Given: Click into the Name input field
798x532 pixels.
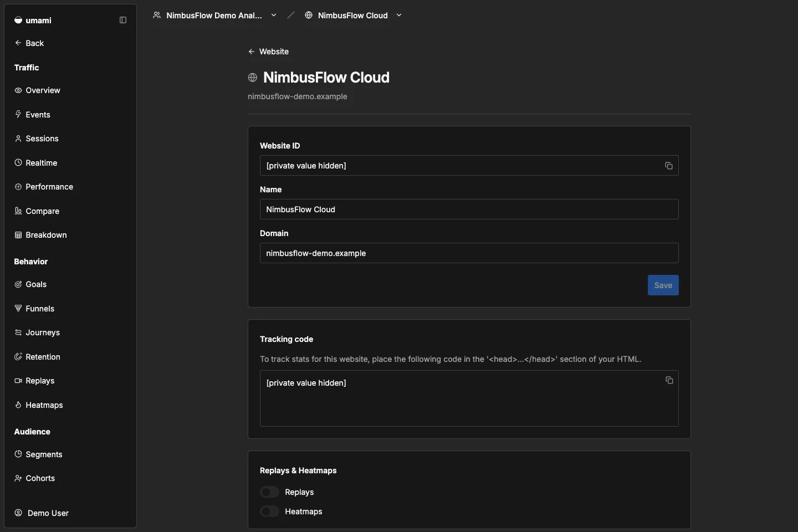Looking at the screenshot, I should [469, 209].
